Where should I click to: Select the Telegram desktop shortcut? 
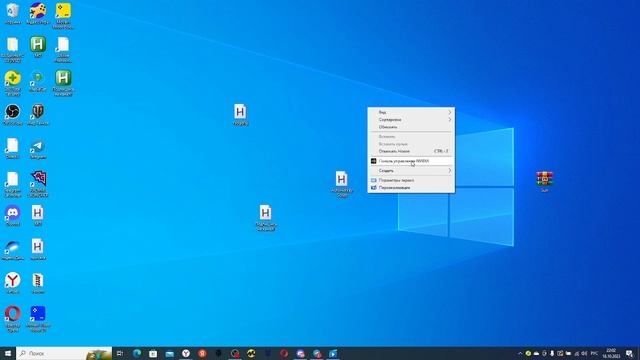pos(38,149)
